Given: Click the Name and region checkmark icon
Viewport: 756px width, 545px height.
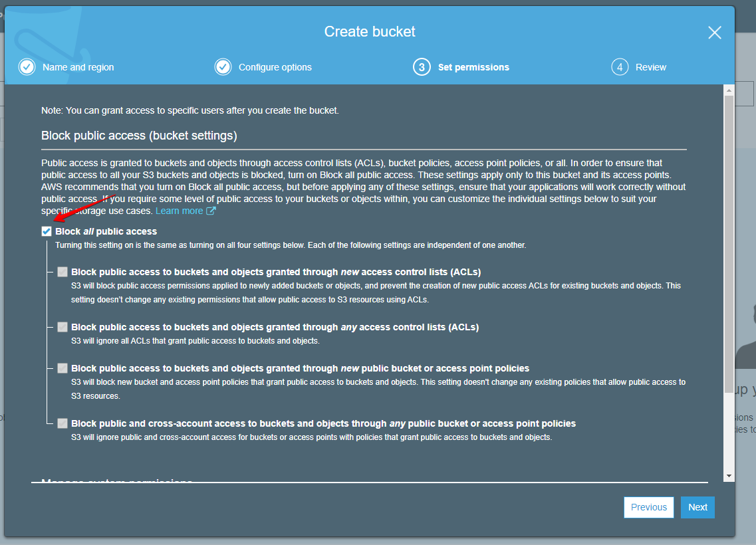Looking at the screenshot, I should pyautogui.click(x=27, y=67).
